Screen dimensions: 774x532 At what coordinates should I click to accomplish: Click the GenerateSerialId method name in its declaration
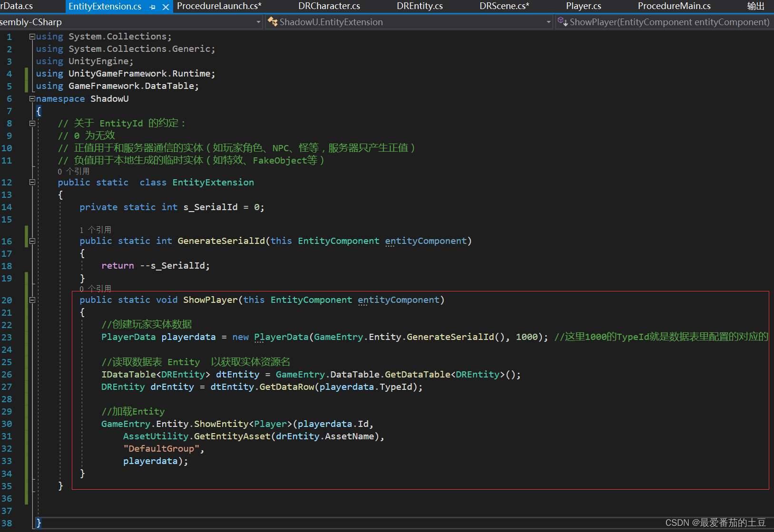point(221,241)
